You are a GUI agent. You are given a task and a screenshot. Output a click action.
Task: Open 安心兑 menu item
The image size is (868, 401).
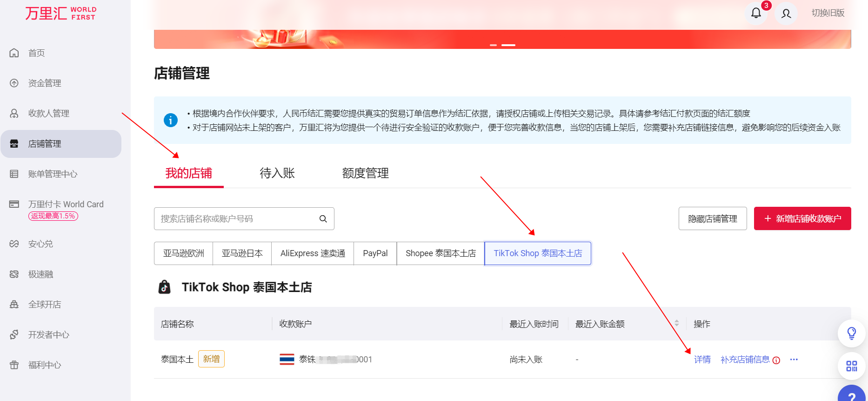(x=40, y=244)
